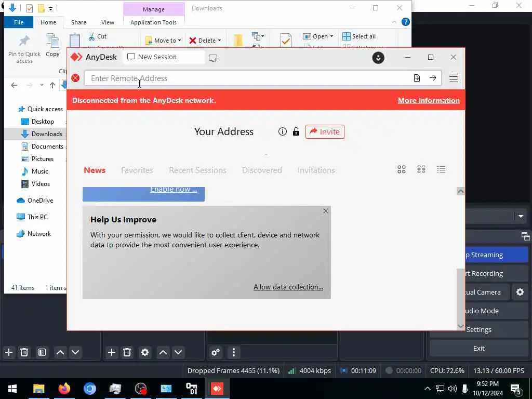Select OneDrive in Explorer sidebar
Viewport: 532px width, 399px height.
[35, 200]
